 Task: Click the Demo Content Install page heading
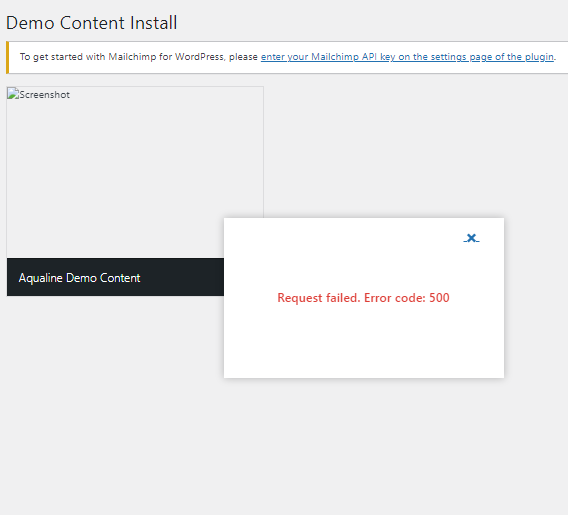tap(92, 23)
